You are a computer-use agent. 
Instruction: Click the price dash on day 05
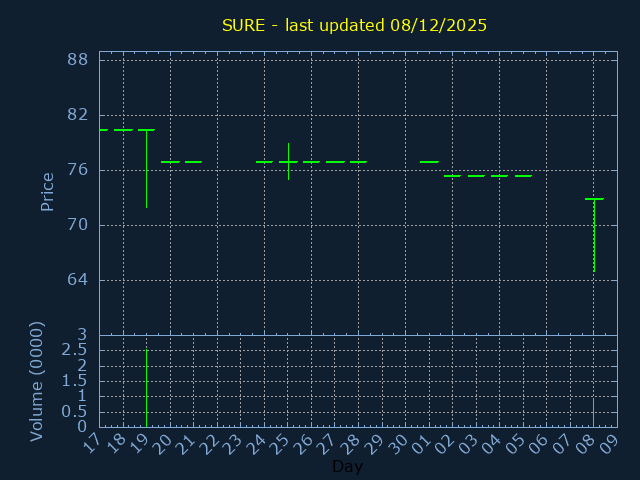click(523, 176)
